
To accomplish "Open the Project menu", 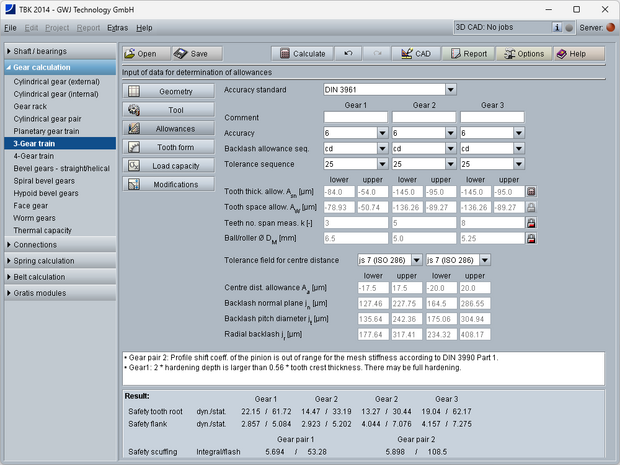I will [56, 27].
